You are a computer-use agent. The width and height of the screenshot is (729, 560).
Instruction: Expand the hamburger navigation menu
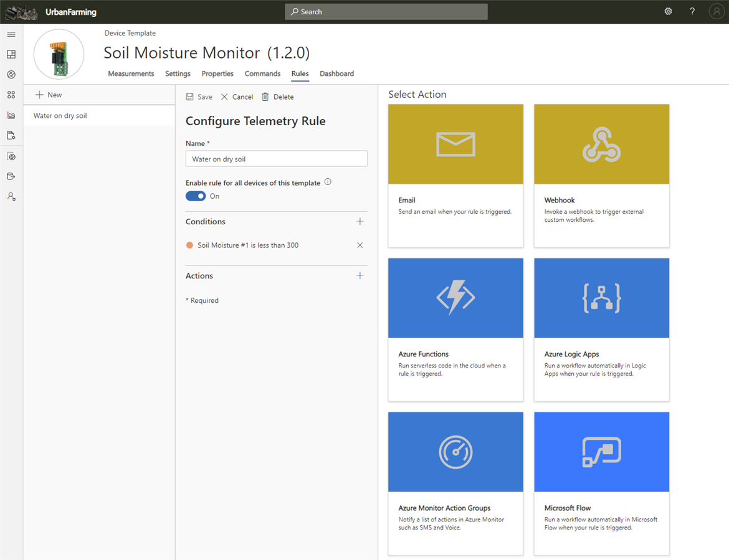tap(11, 34)
